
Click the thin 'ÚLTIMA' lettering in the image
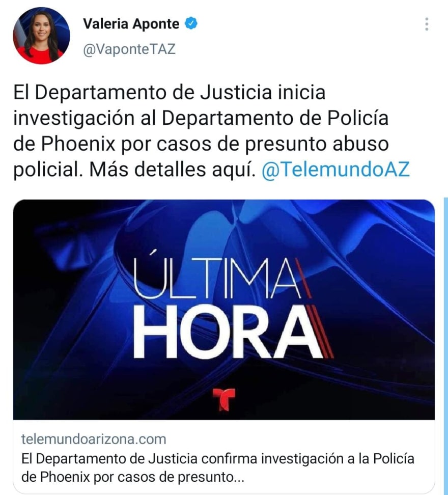[x=217, y=276]
